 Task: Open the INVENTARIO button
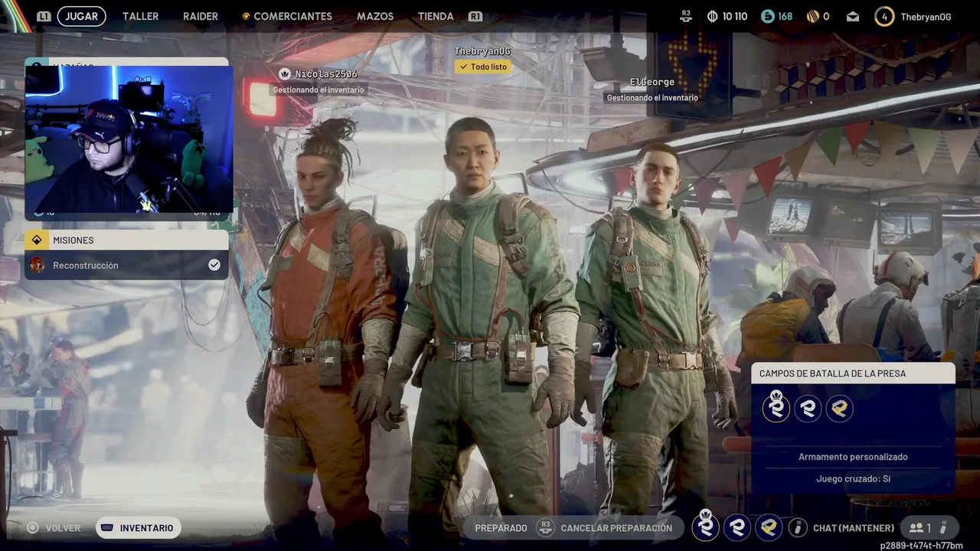(139, 527)
